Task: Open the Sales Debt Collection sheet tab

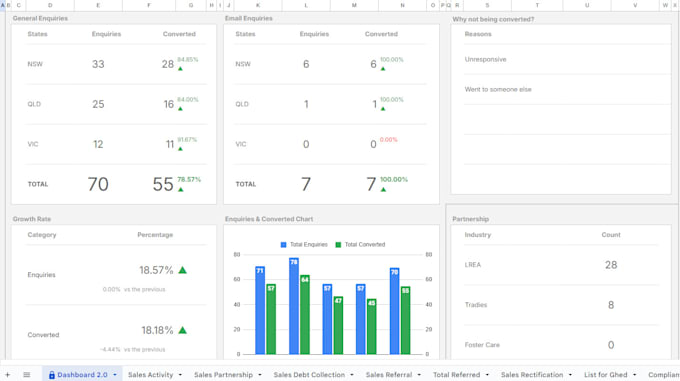Action: coord(309,374)
